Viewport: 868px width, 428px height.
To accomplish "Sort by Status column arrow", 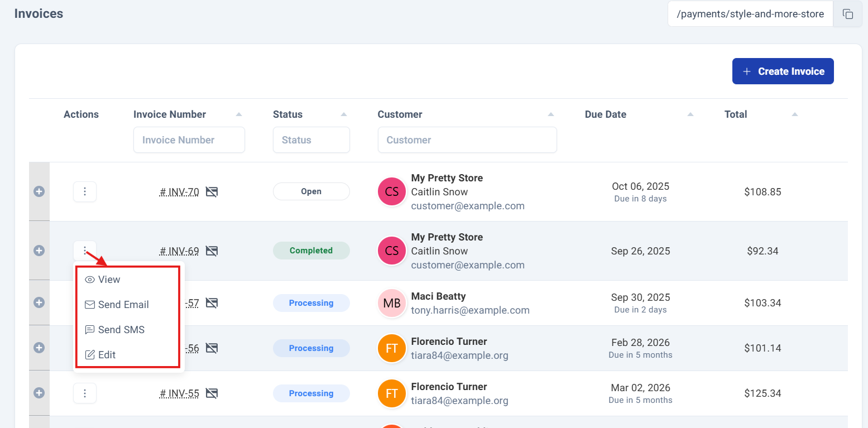I will pos(344,114).
